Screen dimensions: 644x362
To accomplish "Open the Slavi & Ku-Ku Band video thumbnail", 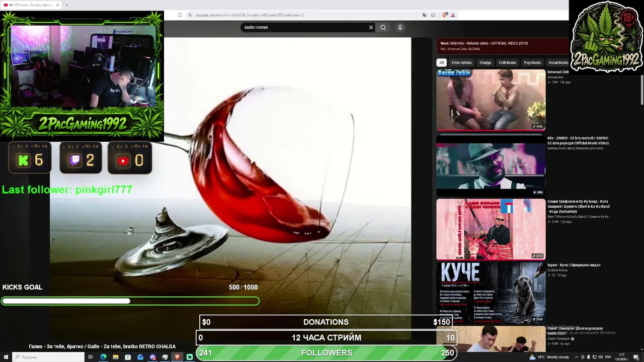I will tap(491, 229).
